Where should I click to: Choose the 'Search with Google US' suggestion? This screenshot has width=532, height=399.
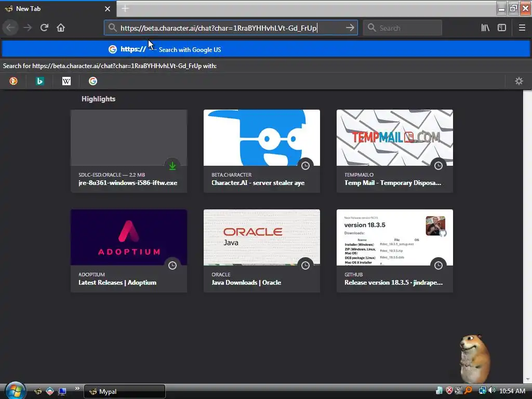(266, 49)
